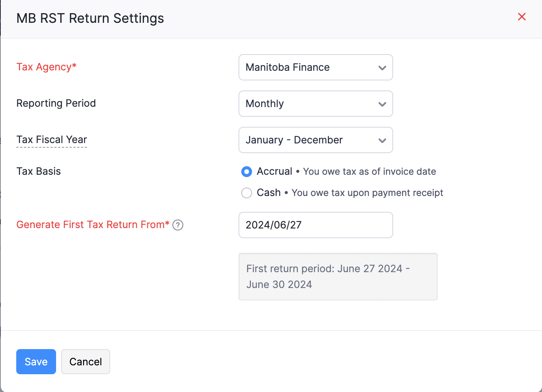Open the Tax Agency dropdown showing Manitoba Finance
Image resolution: width=542 pixels, height=392 pixels.
309,67
